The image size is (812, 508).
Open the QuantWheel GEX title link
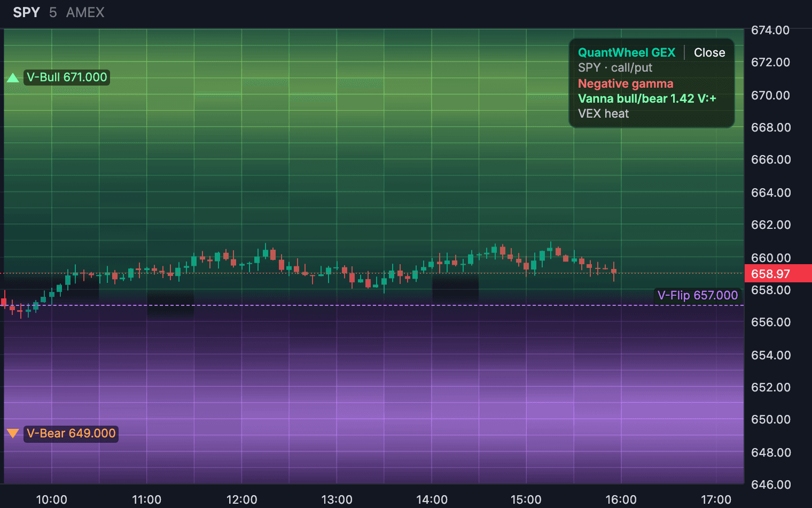tap(627, 52)
